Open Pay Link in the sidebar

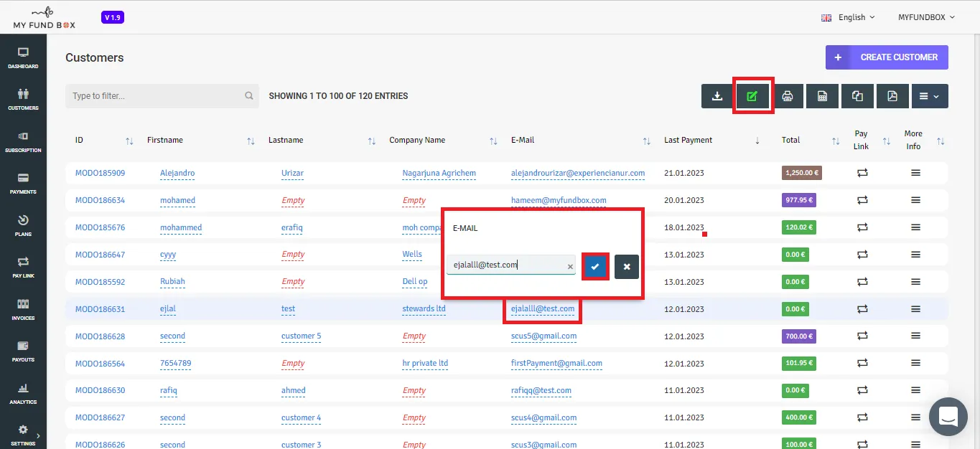[23, 268]
